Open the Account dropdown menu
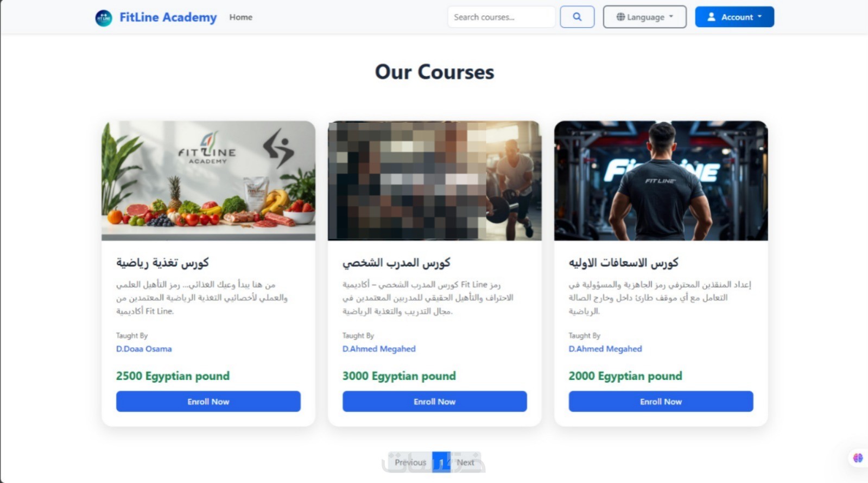 point(734,17)
